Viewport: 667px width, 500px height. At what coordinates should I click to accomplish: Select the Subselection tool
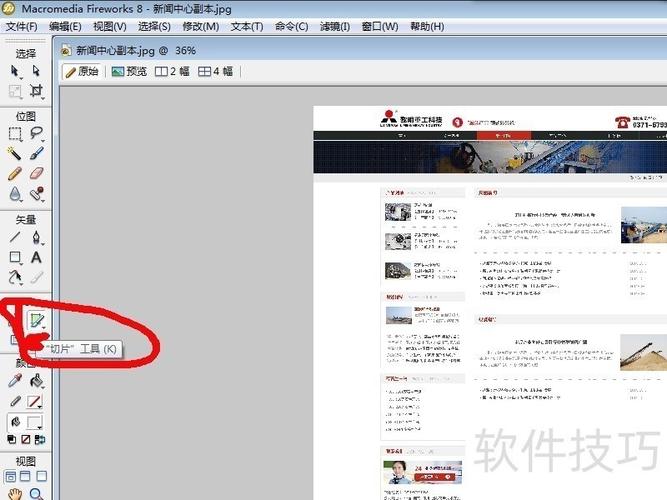pyautogui.click(x=36, y=71)
